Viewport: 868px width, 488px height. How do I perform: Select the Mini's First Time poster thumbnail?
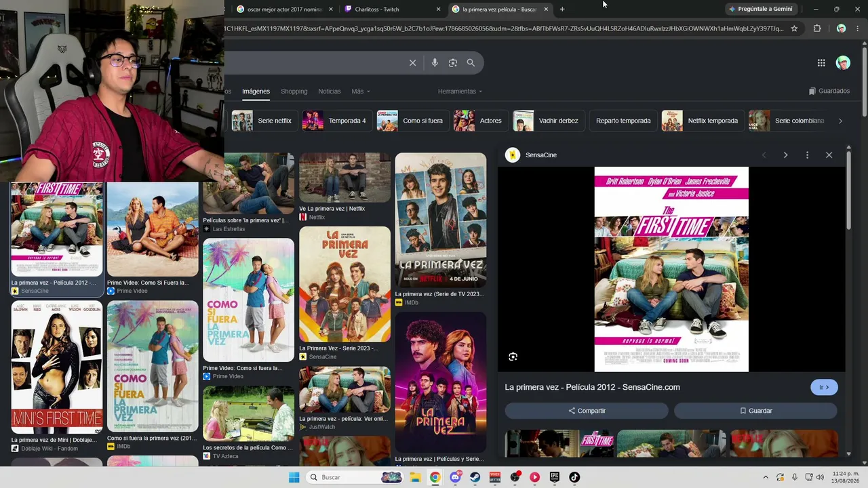57,367
